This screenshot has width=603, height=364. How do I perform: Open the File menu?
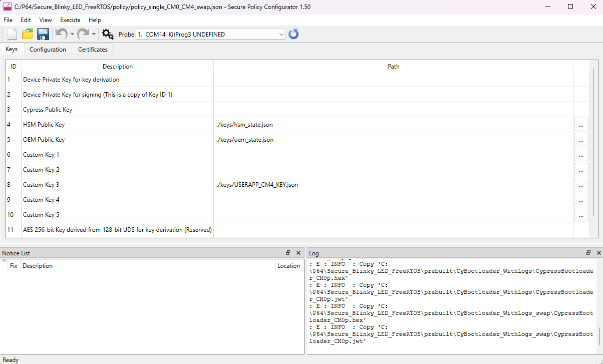click(x=8, y=20)
